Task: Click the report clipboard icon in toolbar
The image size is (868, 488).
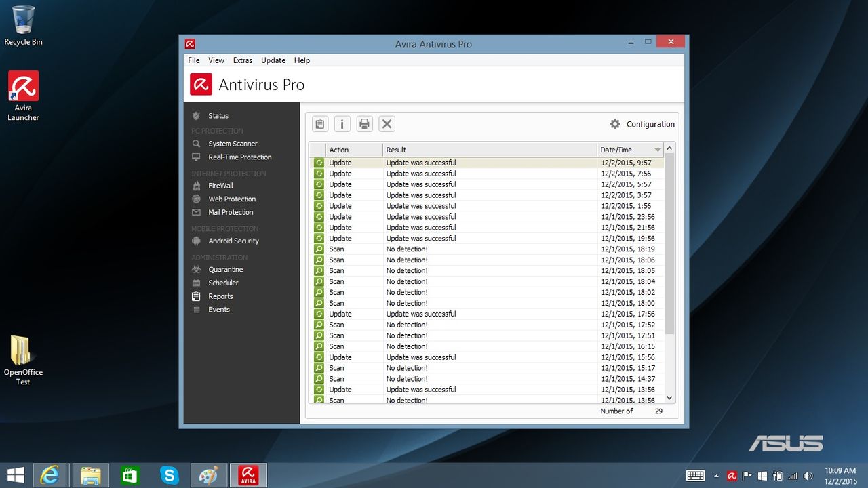Action: tap(320, 124)
